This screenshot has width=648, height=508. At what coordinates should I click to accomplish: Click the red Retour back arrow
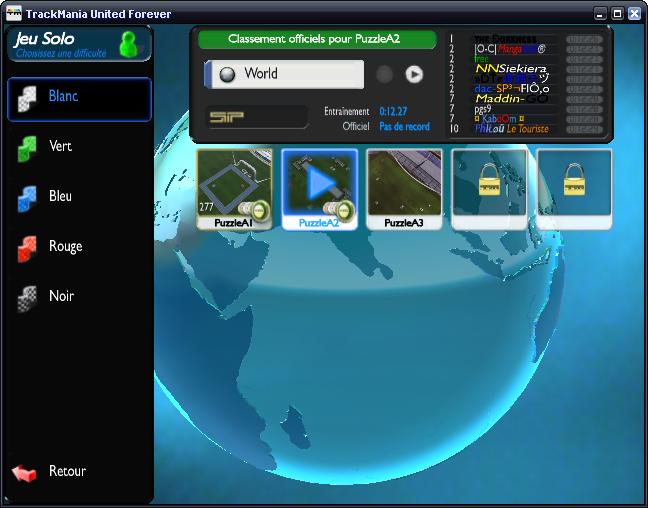[x=25, y=472]
